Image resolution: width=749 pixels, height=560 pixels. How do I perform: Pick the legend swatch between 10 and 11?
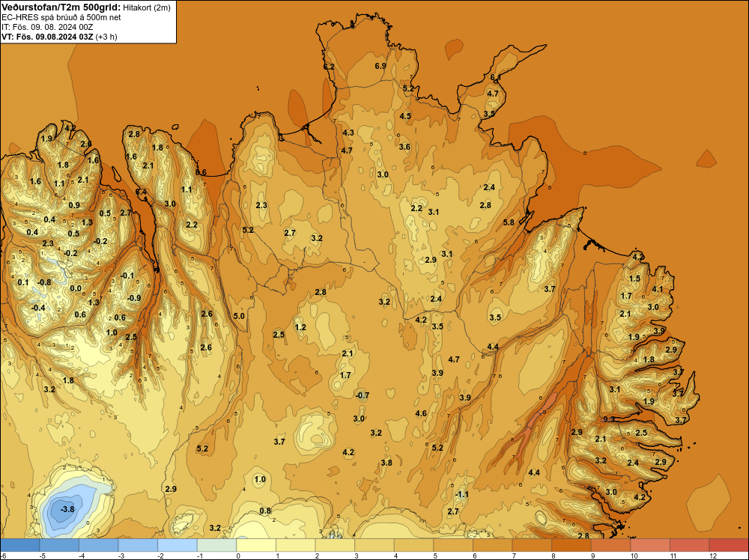click(x=650, y=545)
